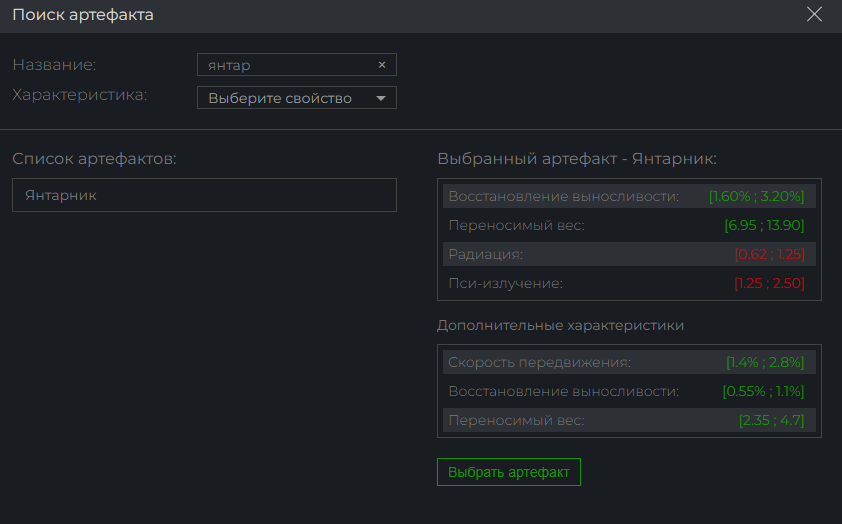
Task: Click the Поиск артефакта dialog title
Action: [83, 14]
